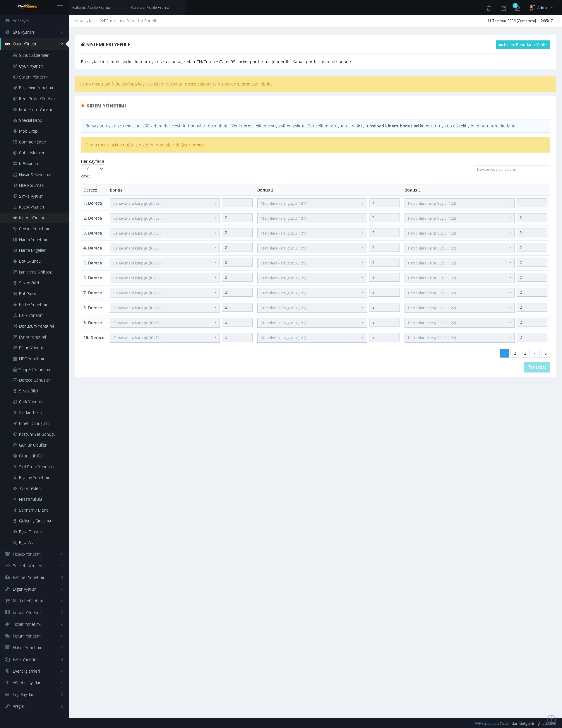
Task: Go to pagination page 3
Action: [x=525, y=353]
